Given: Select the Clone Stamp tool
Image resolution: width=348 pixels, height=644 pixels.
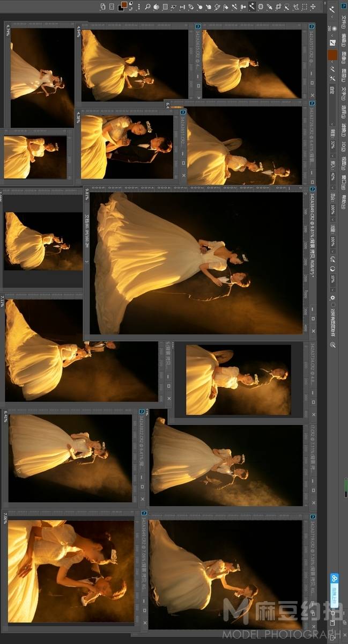Looking at the screenshot, I should (x=243, y=7).
